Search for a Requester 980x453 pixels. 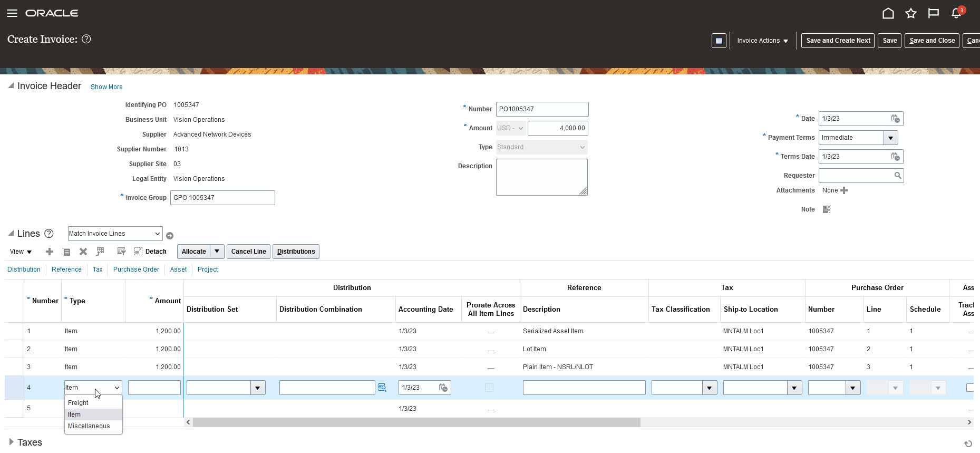click(x=898, y=176)
